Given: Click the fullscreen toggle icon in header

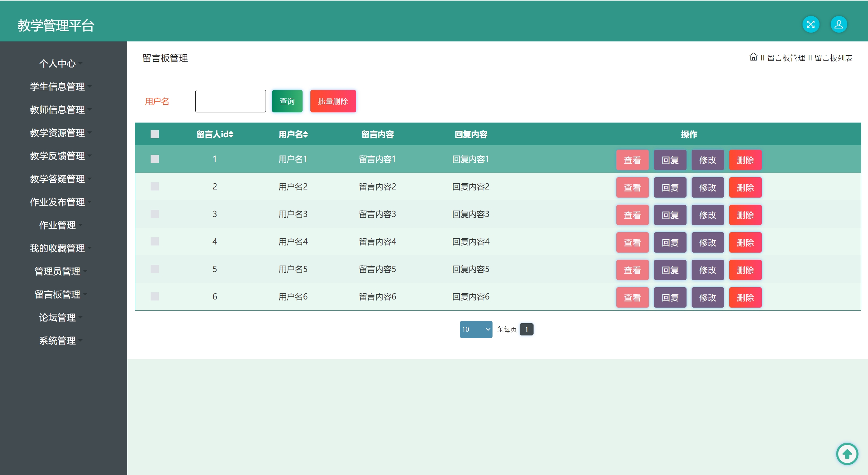Looking at the screenshot, I should (810, 24).
